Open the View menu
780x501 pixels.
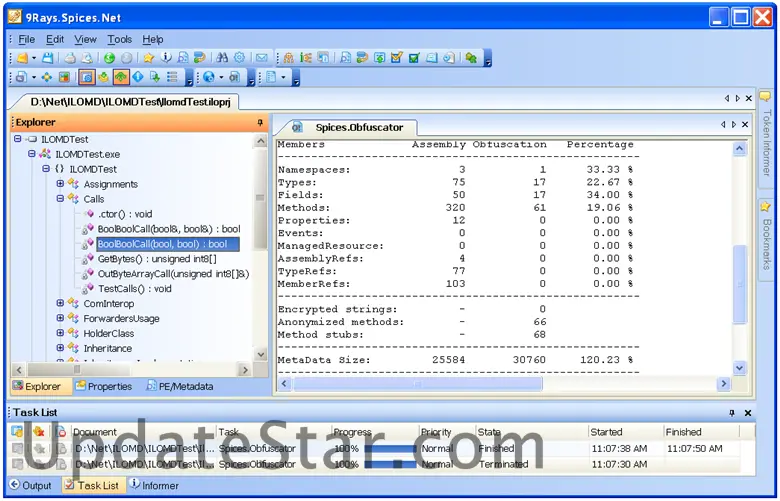pyautogui.click(x=85, y=39)
